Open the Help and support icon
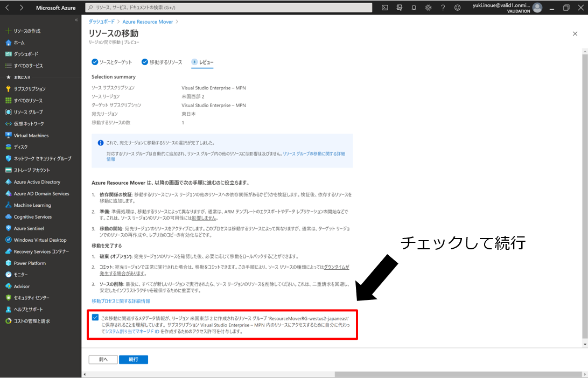Image resolution: width=588 pixels, height=378 pixels. click(x=8, y=310)
